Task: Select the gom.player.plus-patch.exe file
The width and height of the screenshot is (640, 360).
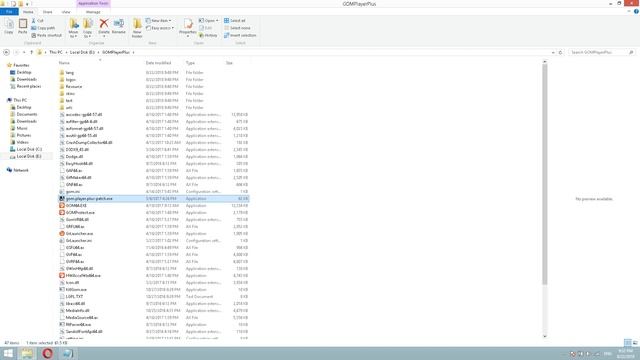Action: click(89, 198)
